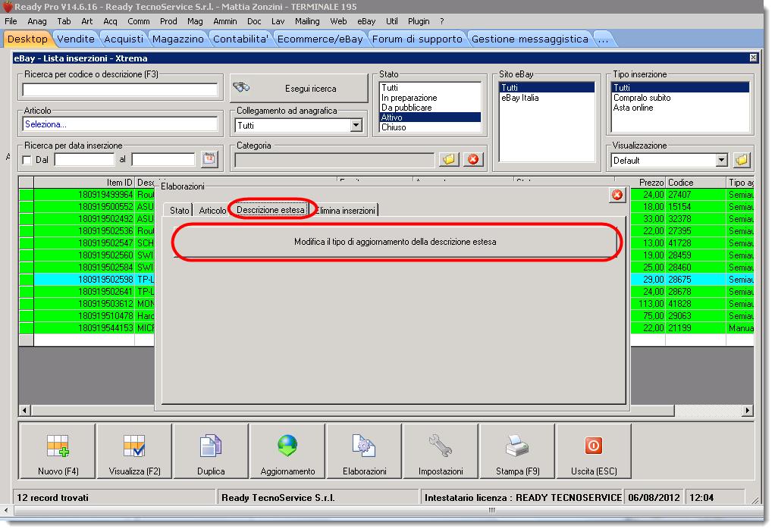
Task: Open Impostazioni wrench settings
Action: click(x=441, y=451)
